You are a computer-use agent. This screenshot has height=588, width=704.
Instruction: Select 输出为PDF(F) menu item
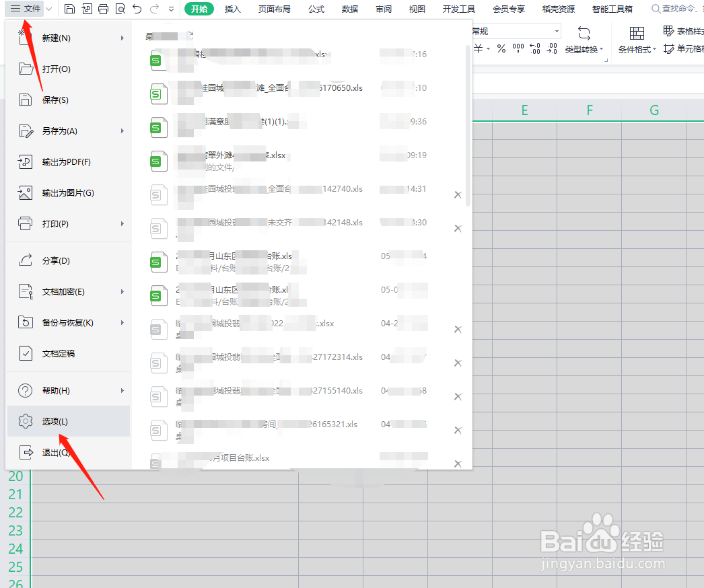point(68,162)
